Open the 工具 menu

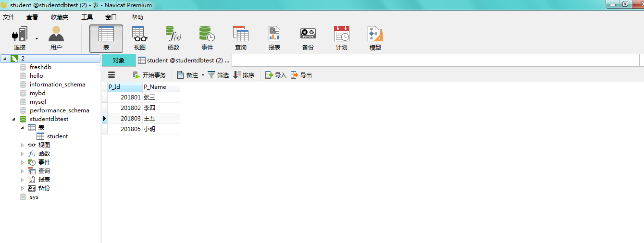[x=87, y=17]
